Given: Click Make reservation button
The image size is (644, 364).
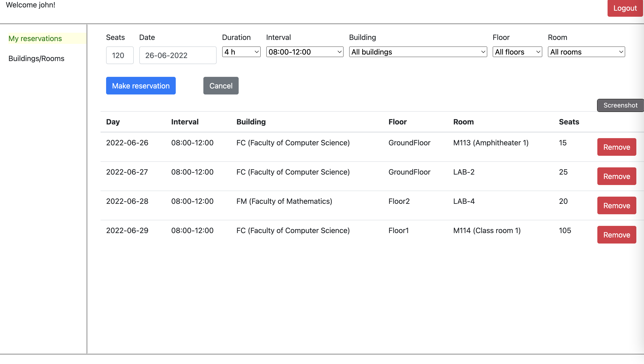Looking at the screenshot, I should pos(141,86).
